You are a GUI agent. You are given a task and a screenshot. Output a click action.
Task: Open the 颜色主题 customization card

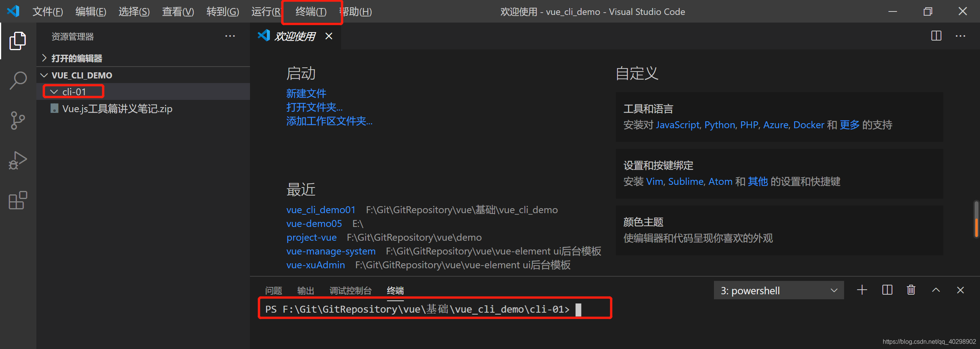coord(779,230)
